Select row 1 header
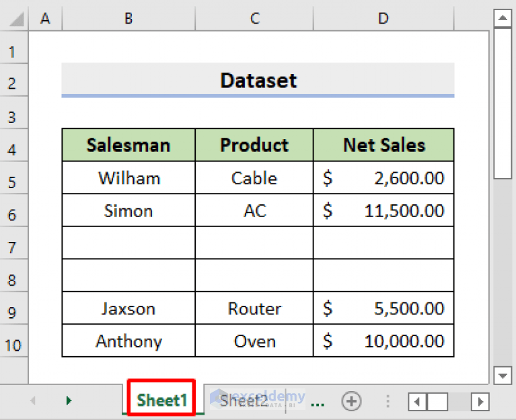 pyautogui.click(x=13, y=48)
